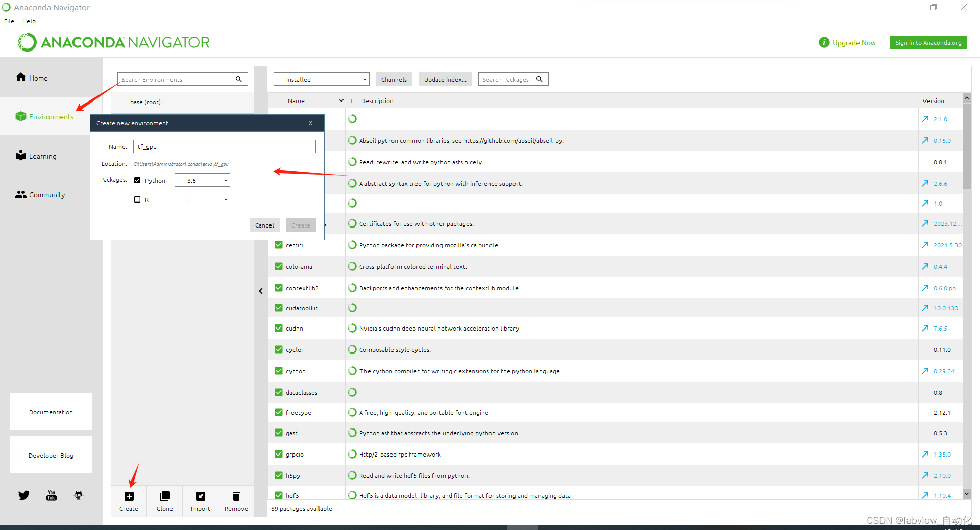
Task: Open the Documentation link
Action: [51, 412]
